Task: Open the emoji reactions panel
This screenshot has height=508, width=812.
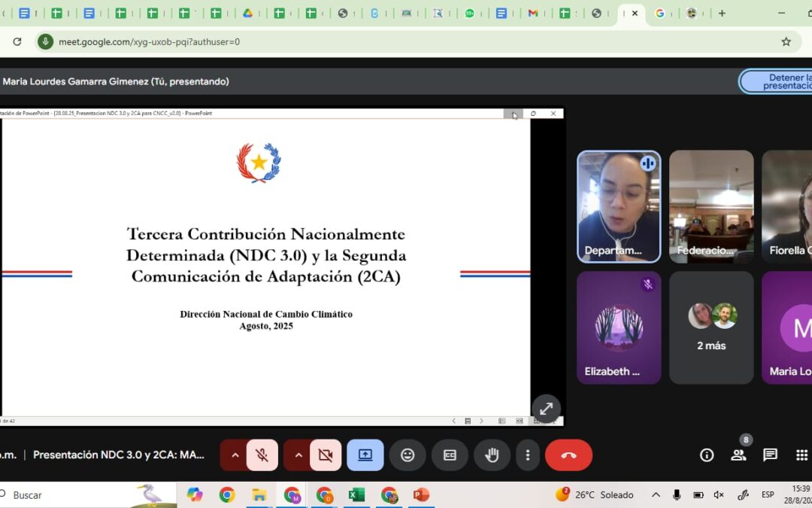Action: [x=408, y=455]
